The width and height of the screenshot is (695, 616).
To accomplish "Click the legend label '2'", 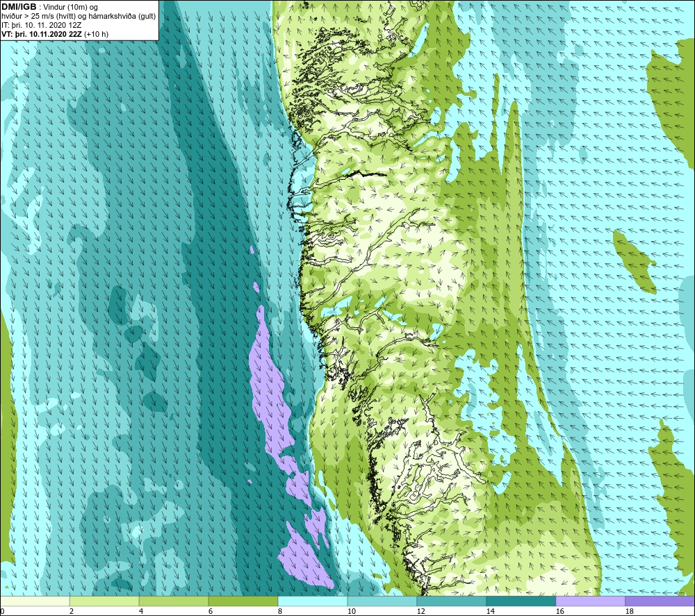I will click(x=72, y=611).
